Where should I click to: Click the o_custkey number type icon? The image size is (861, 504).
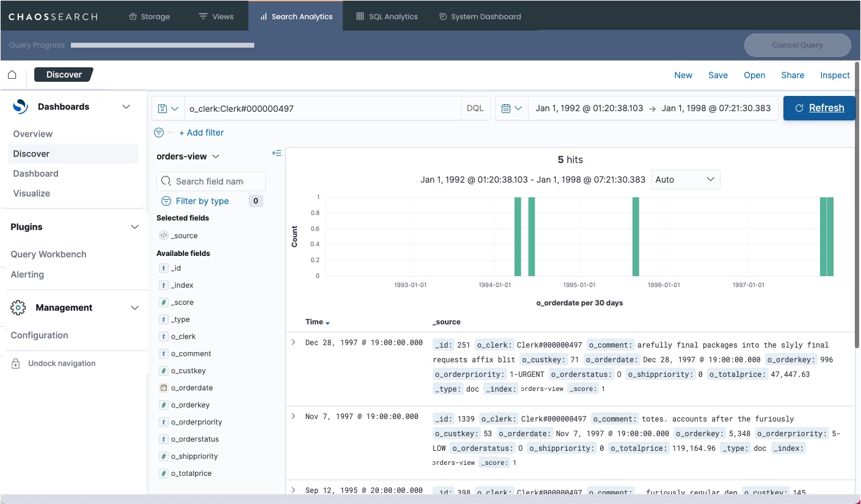[163, 371]
